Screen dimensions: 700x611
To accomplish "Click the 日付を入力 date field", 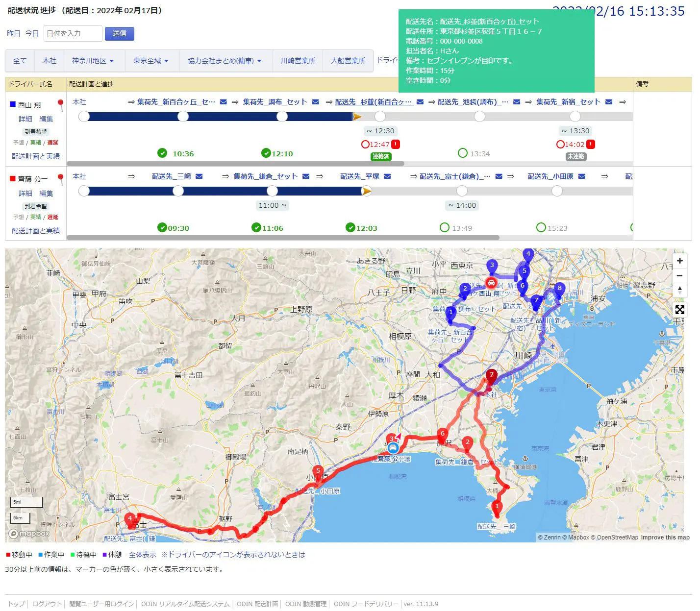I will pos(73,33).
